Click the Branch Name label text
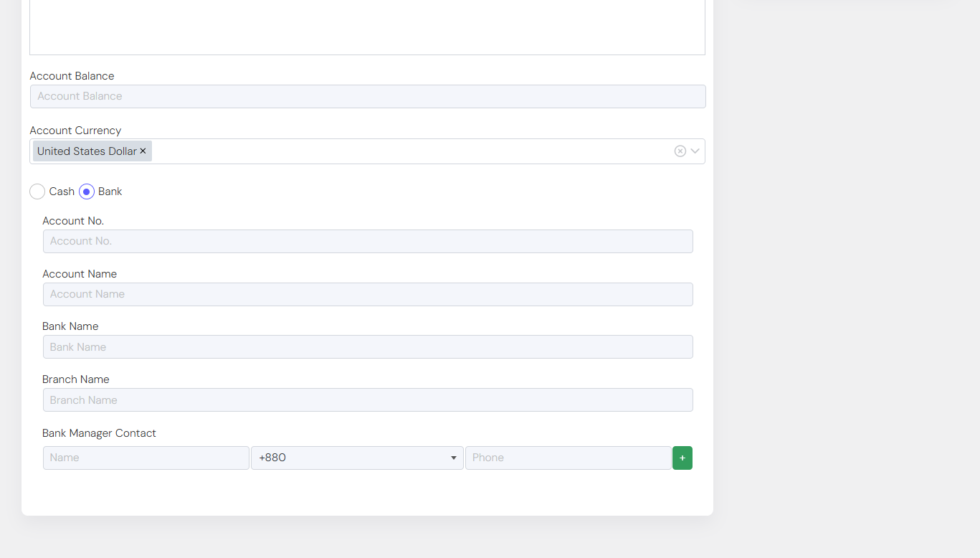The width and height of the screenshot is (980, 558). click(76, 379)
